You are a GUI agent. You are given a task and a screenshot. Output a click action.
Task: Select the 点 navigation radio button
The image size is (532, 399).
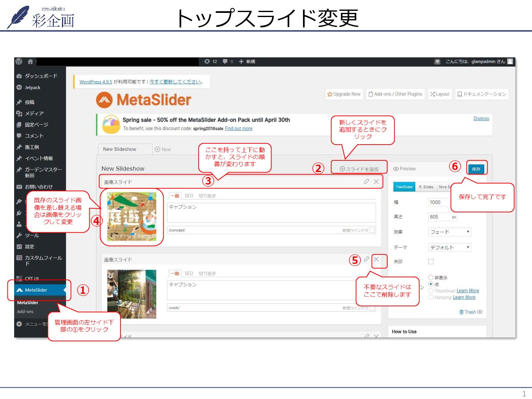click(x=431, y=284)
